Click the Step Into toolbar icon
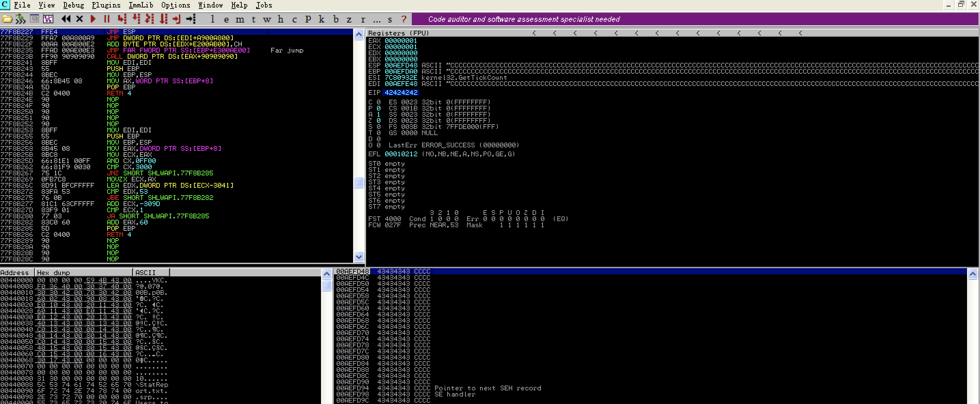 [x=122, y=19]
